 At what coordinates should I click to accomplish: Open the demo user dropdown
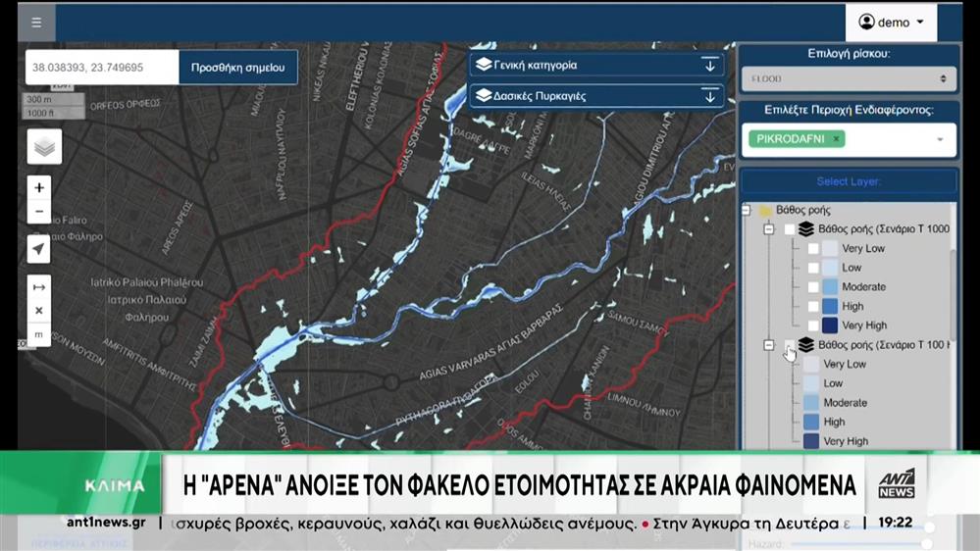pyautogui.click(x=891, y=23)
